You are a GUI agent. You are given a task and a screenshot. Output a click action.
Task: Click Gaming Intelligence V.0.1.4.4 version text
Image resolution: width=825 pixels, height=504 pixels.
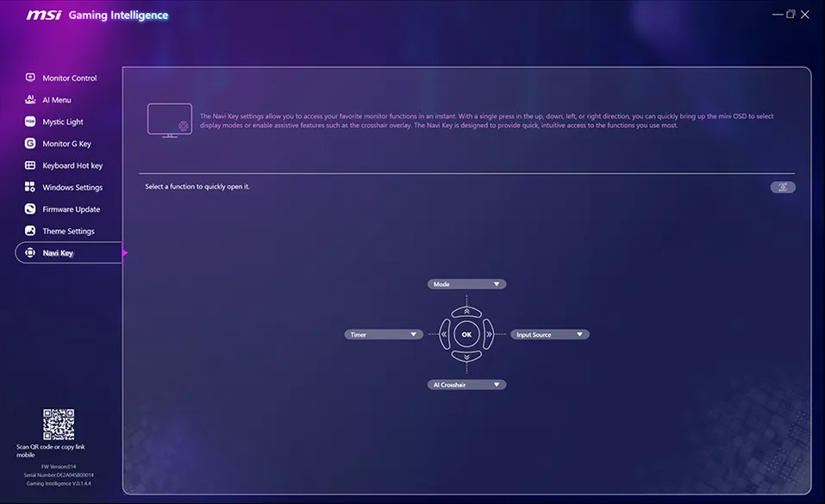59,483
